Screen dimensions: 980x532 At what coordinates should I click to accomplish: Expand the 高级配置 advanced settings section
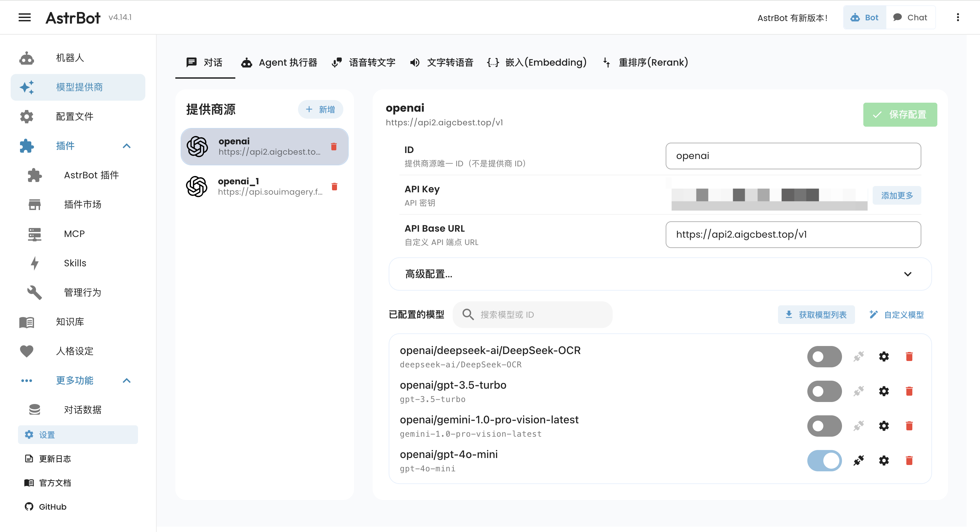908,274
